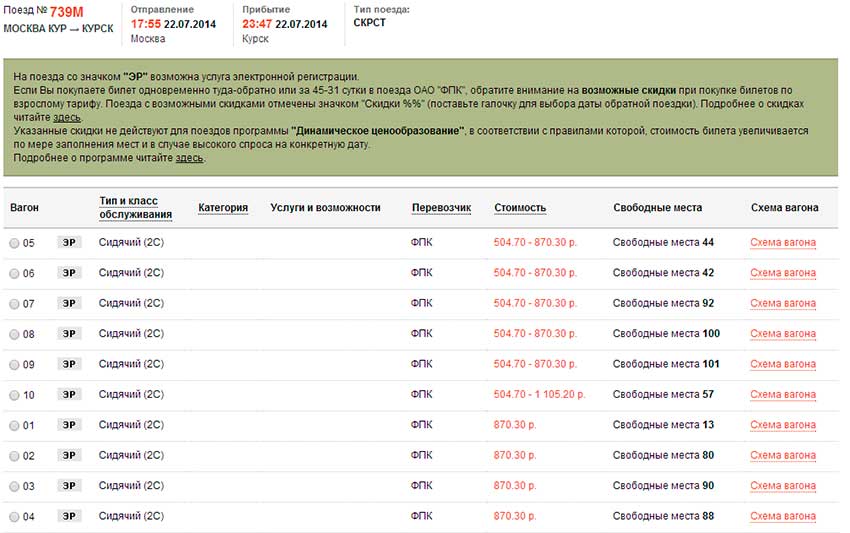Choose wagon 01 radio button
Image resolution: width=850 pixels, height=533 pixels.
pyautogui.click(x=14, y=425)
